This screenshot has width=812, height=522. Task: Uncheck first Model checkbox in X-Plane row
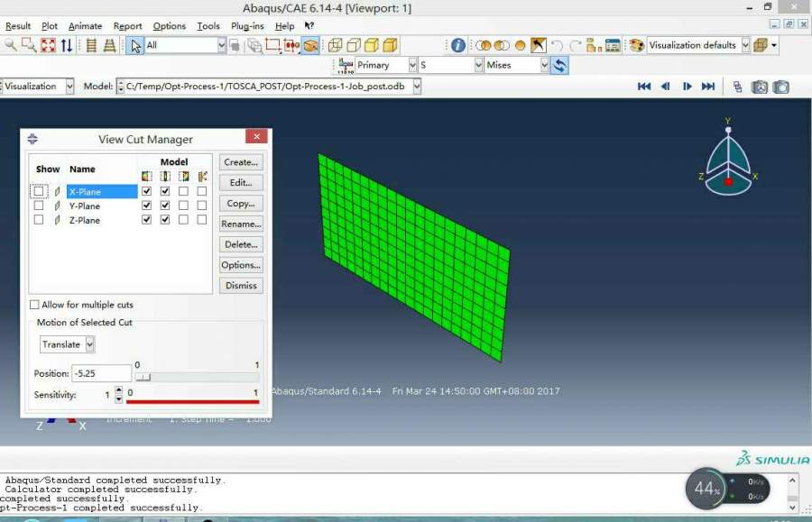(146, 191)
